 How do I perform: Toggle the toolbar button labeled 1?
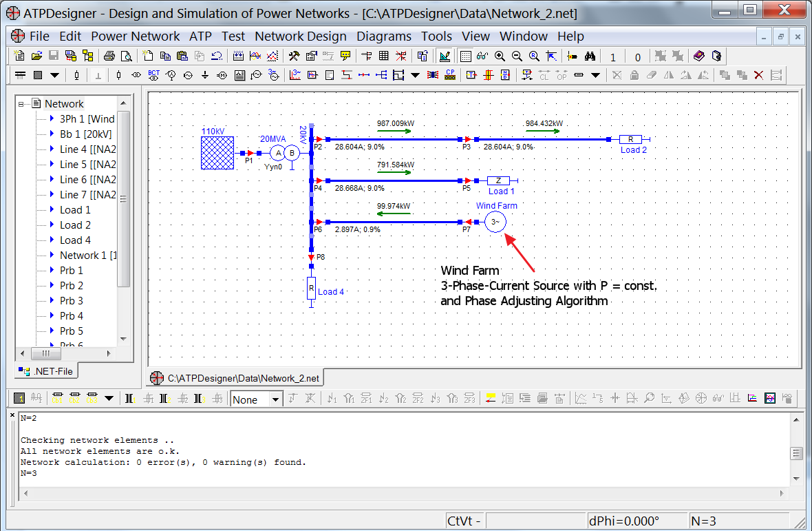[613, 56]
